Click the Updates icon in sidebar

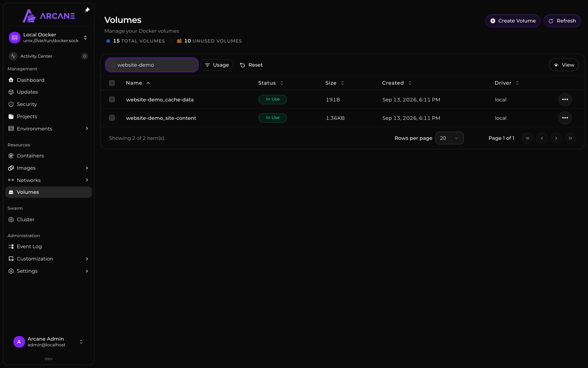tap(11, 92)
